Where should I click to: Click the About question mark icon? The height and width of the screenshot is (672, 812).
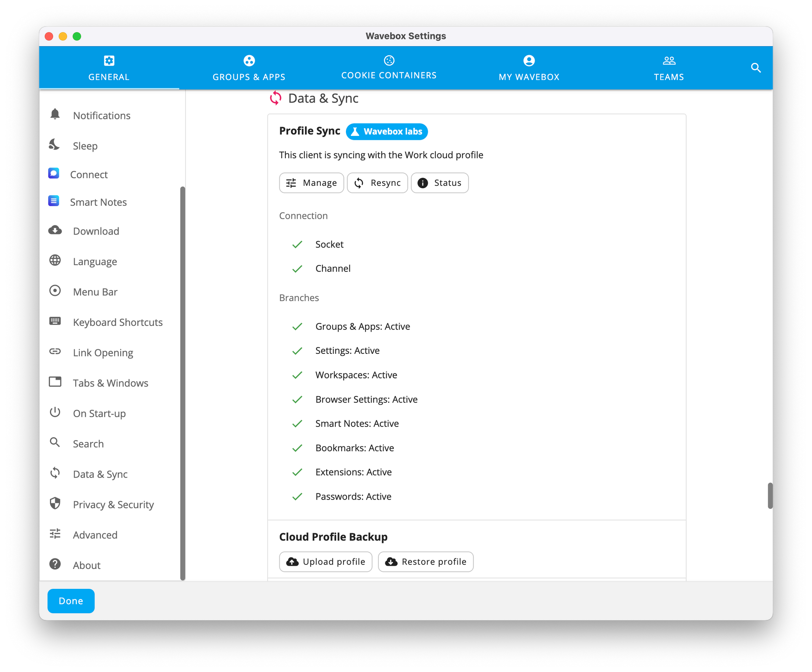click(x=55, y=564)
